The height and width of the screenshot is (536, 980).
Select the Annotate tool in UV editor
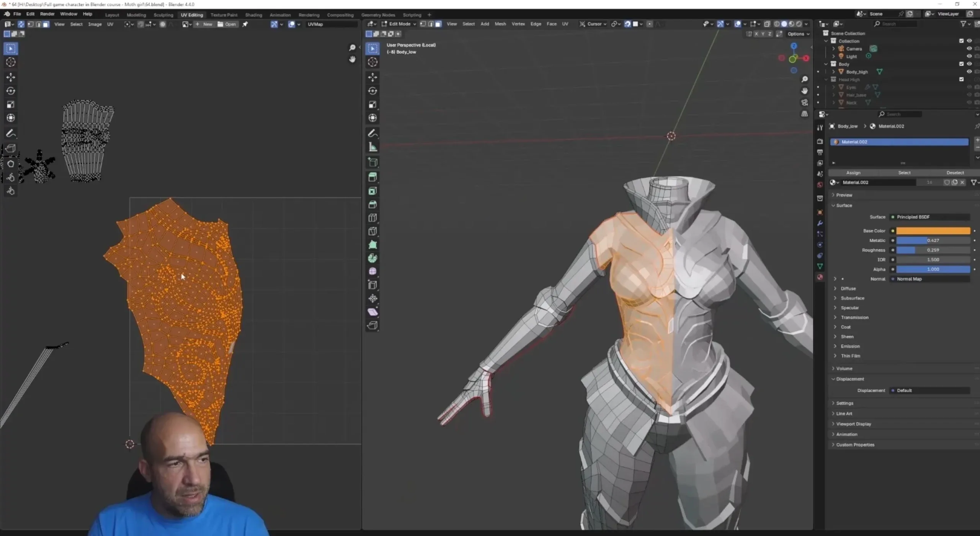(11, 133)
